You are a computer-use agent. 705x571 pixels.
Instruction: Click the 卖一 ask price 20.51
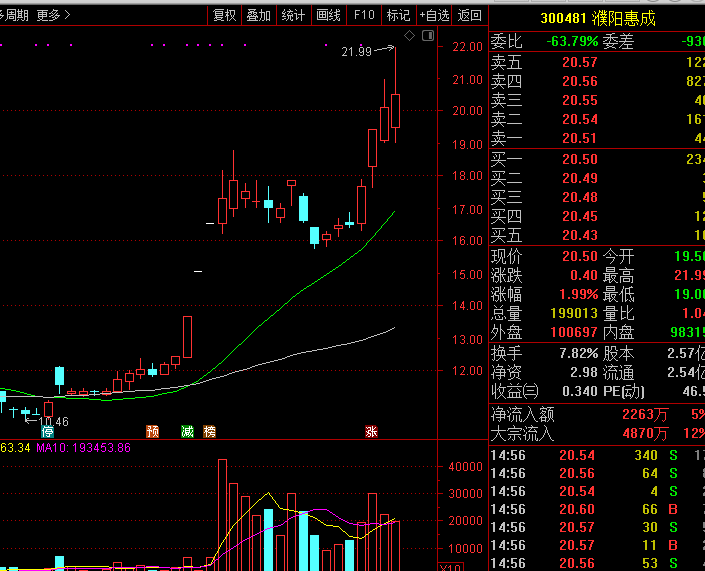[x=579, y=139]
